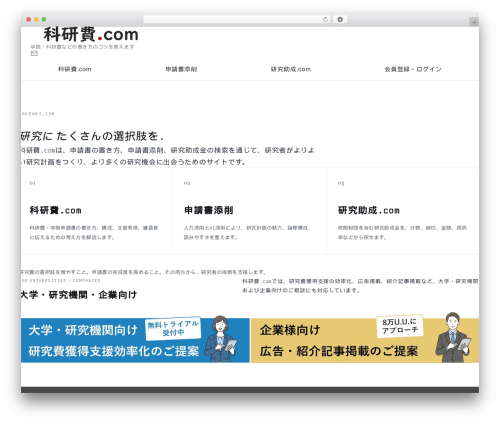Open the 申請書添削 navigation menu item
The width and height of the screenshot is (500, 423).
pos(181,69)
